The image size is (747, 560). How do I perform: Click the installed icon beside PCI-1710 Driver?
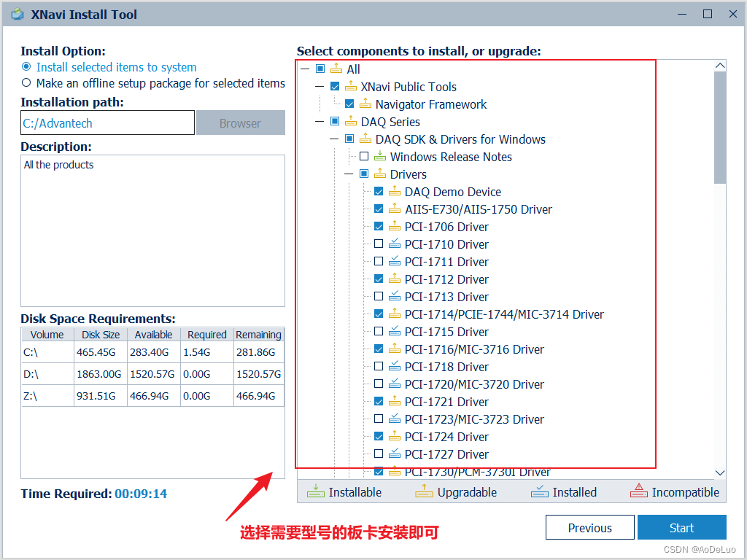(395, 244)
